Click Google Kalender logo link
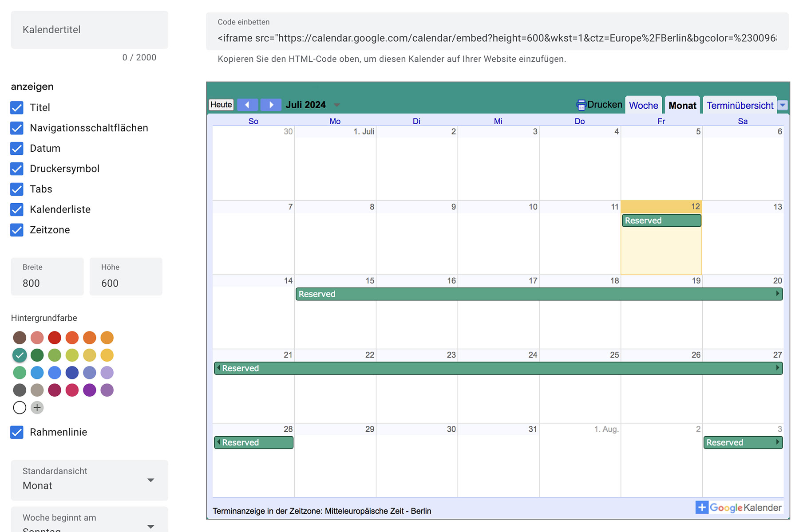The image size is (799, 532). coord(745,508)
